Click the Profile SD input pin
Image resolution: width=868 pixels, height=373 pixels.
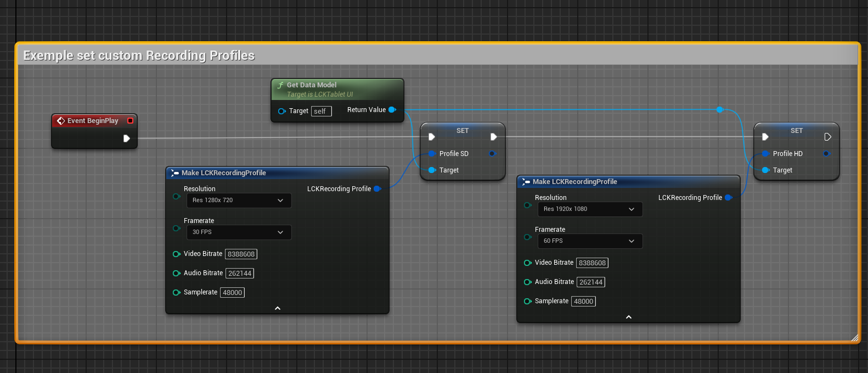pos(432,154)
